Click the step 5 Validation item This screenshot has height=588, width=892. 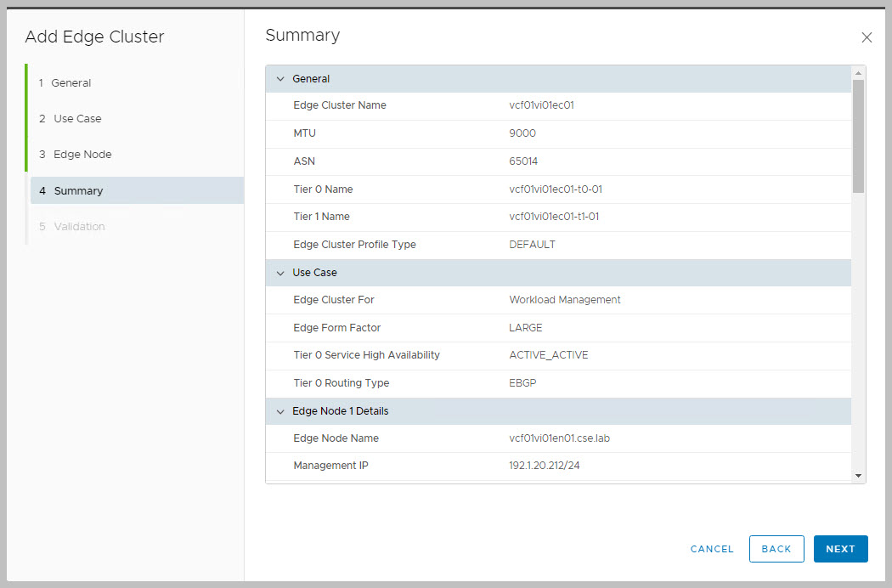79,227
